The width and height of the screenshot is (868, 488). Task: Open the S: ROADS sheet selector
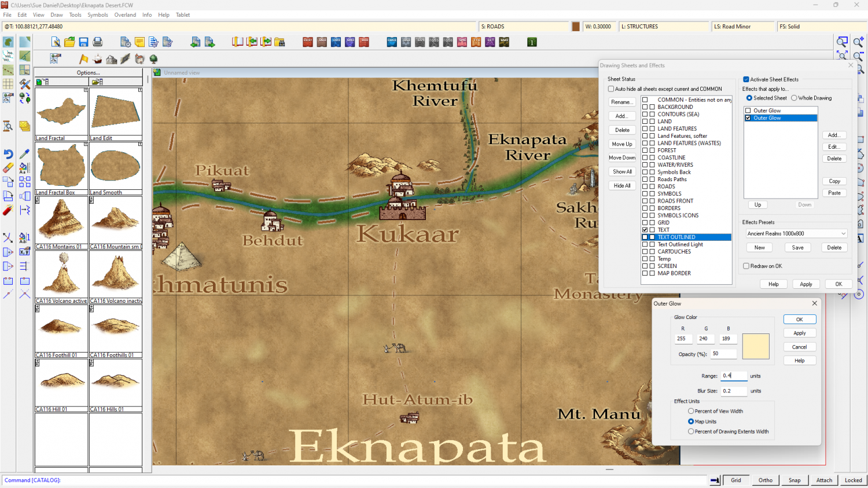524,27
